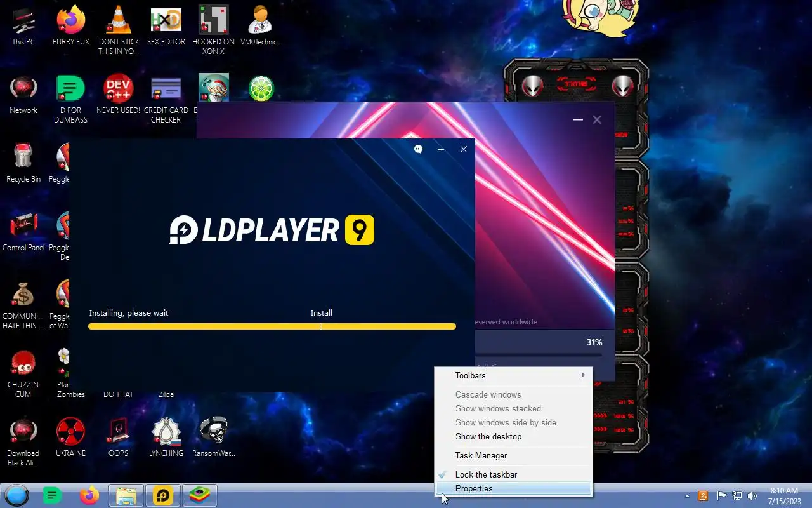The image size is (812, 508).
Task: Click the yellow LDPlayer installation progress bar
Action: [x=272, y=326]
